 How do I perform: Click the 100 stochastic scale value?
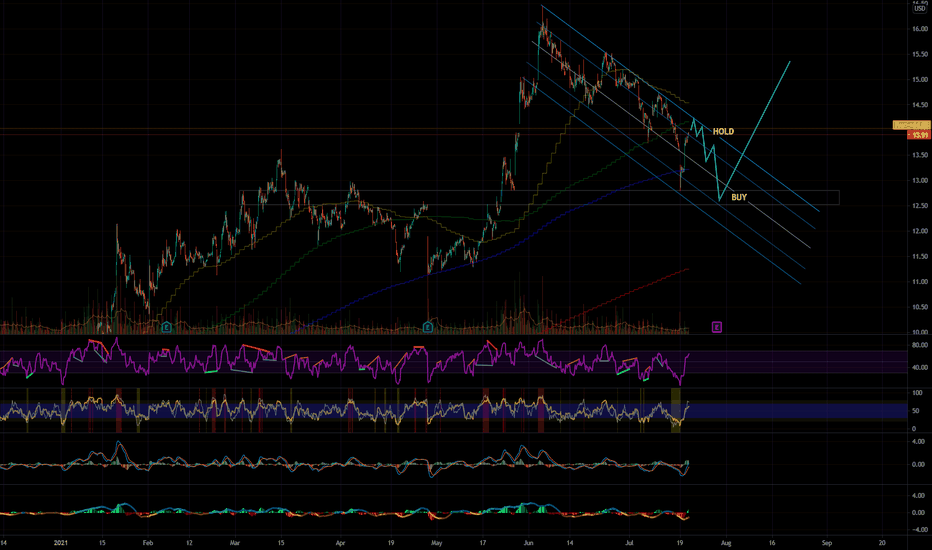pos(917,393)
